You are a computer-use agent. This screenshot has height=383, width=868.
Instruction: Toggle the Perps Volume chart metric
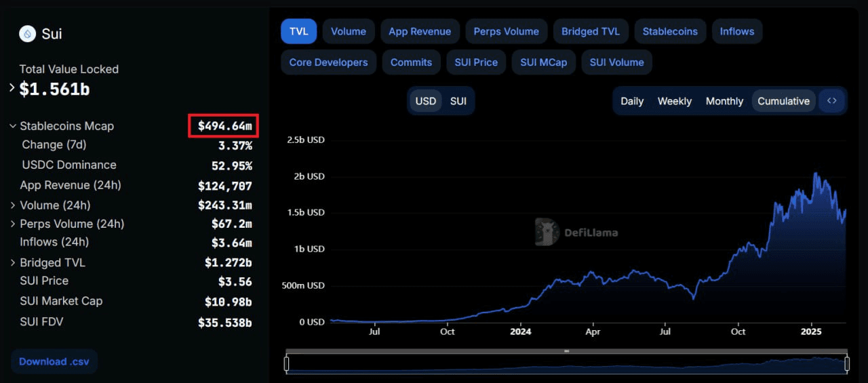pyautogui.click(x=507, y=31)
